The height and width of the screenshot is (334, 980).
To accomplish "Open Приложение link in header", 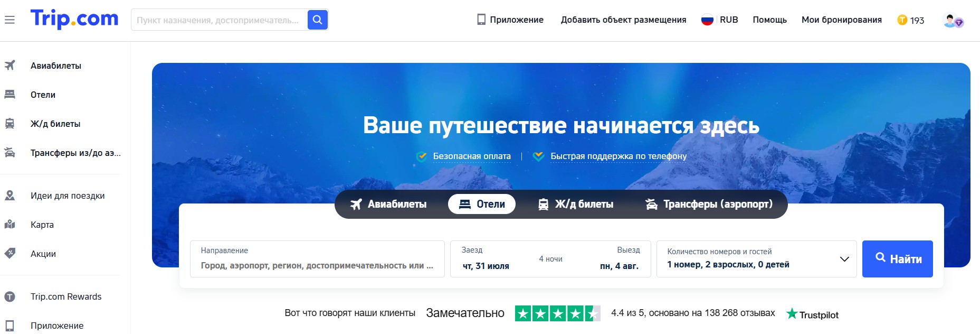I will coord(517,20).
